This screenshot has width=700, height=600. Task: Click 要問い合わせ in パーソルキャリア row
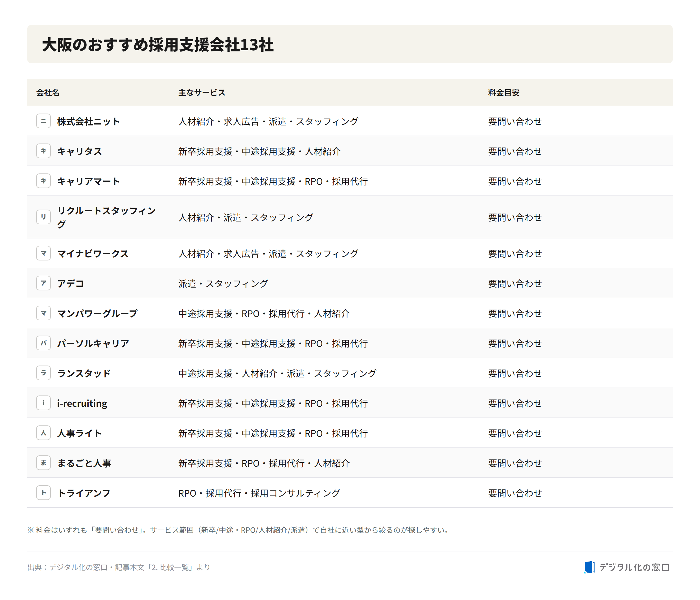(x=515, y=344)
